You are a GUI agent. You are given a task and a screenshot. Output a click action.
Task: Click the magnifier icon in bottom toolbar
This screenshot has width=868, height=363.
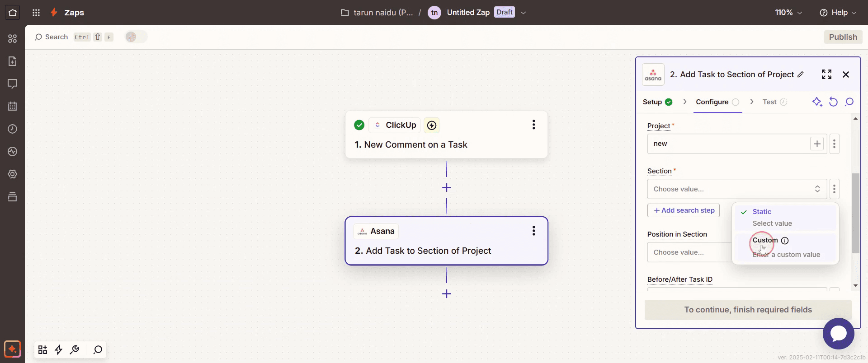point(98,350)
